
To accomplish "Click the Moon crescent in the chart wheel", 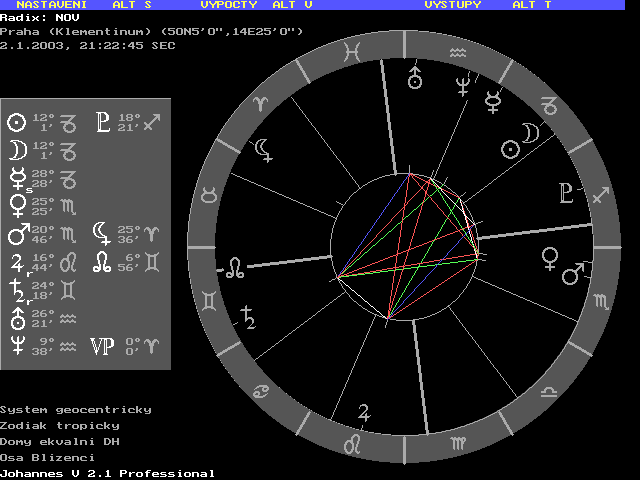I will pyautogui.click(x=532, y=133).
